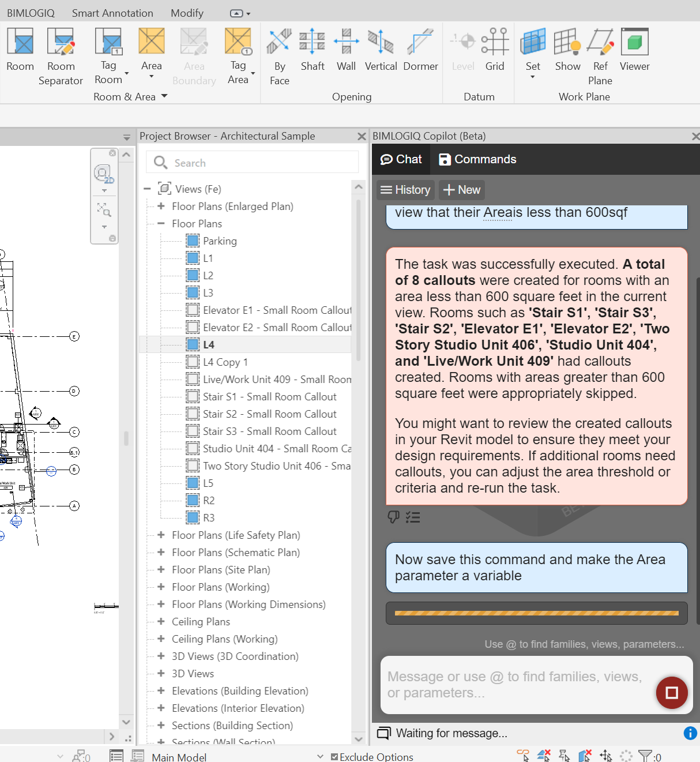Collapse the Floor Plans tree node
The width and height of the screenshot is (700, 762).
[161, 224]
